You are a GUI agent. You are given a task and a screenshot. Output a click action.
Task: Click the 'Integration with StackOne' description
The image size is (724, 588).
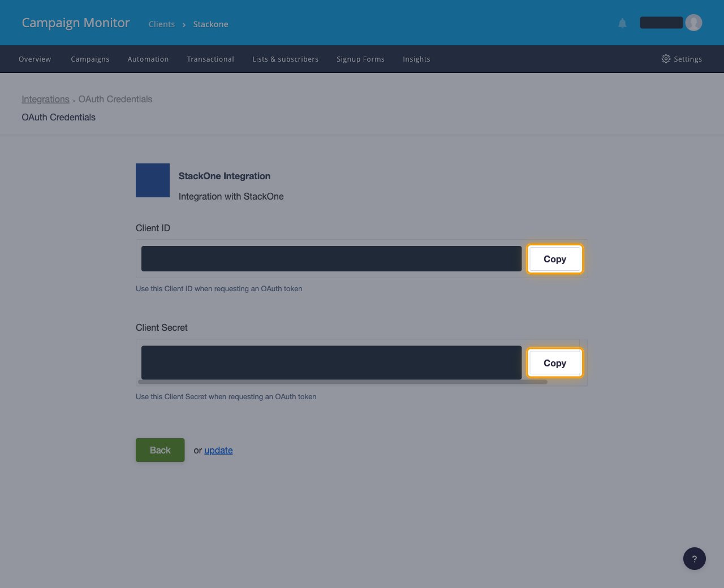tap(231, 196)
